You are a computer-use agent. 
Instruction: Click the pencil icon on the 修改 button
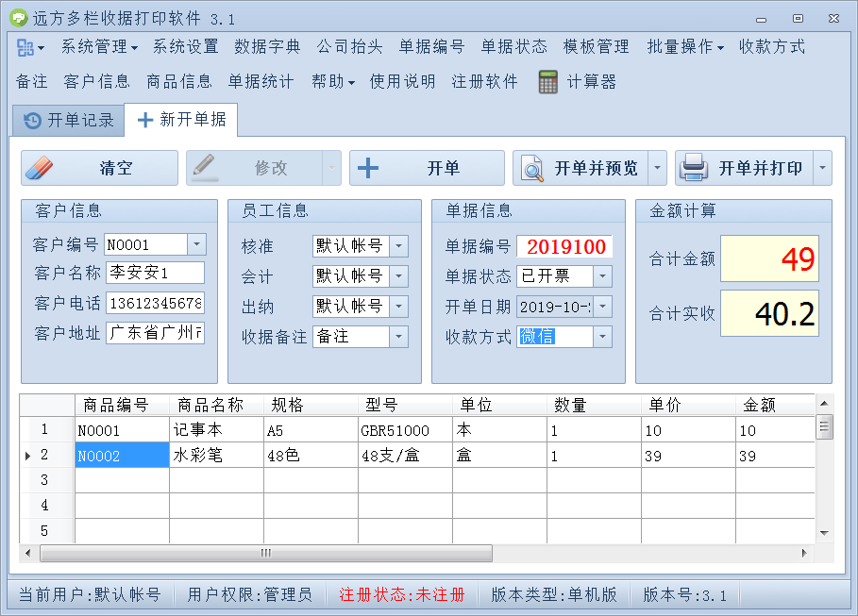pos(206,167)
